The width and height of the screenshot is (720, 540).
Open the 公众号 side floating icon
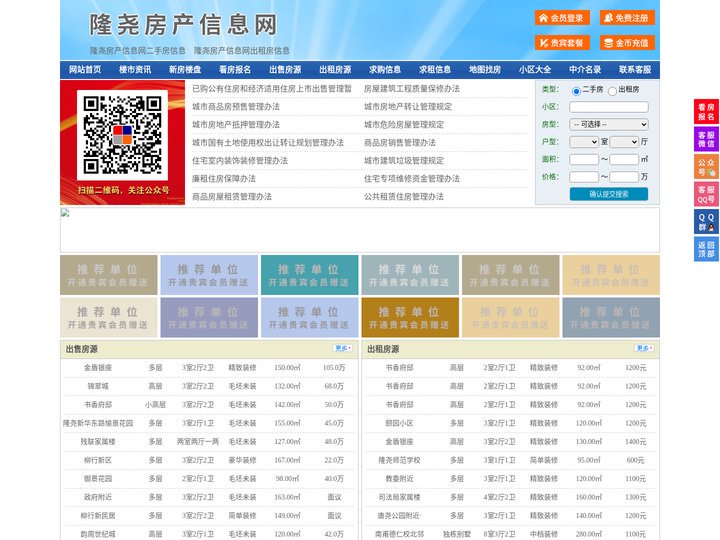pos(706,167)
